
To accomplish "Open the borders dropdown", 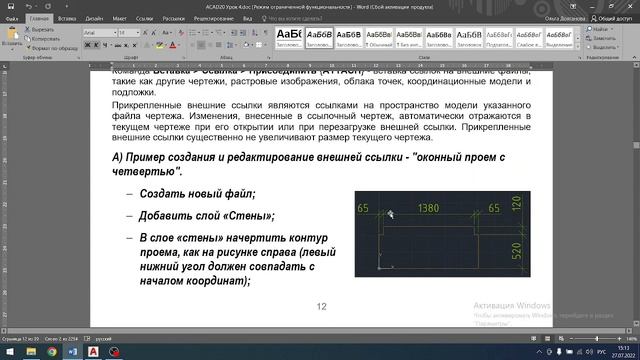I will 265,45.
